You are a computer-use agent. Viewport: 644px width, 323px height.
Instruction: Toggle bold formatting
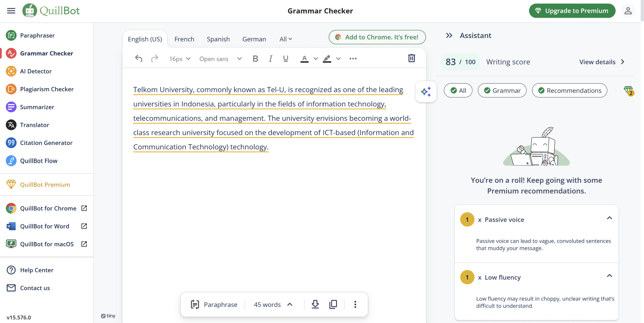pyautogui.click(x=255, y=58)
